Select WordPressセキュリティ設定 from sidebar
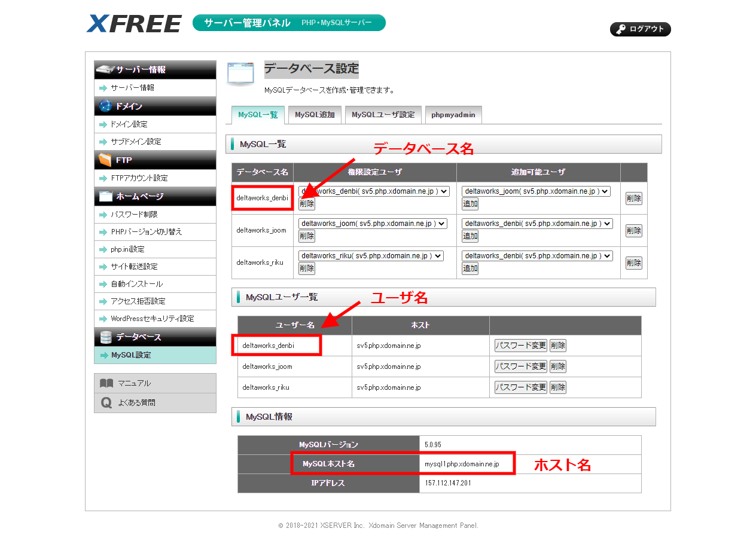756x556 pixels. tap(152, 319)
